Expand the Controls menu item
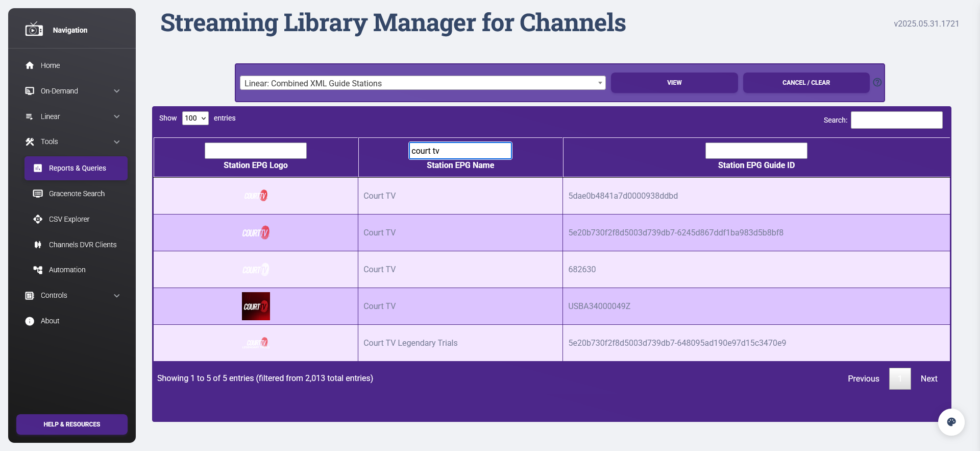Image resolution: width=980 pixels, height=451 pixels. click(71, 295)
